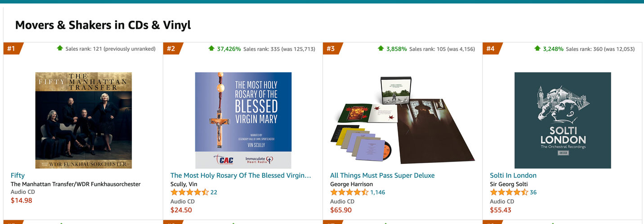The width and height of the screenshot is (644, 224).
Task: Open the Fifty album cover image
Action: [84, 120]
